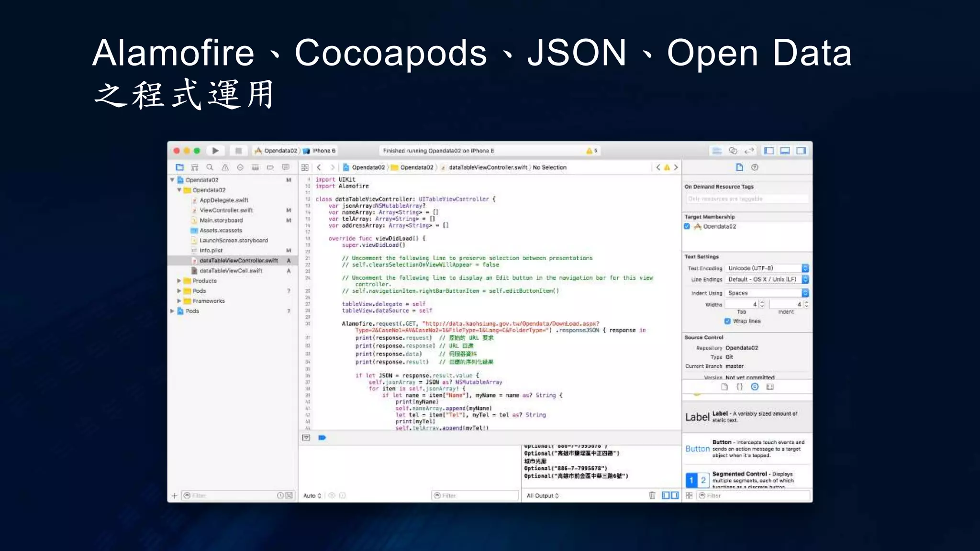The height and width of the screenshot is (551, 980).
Task: Click No Selection in jump bar
Action: (x=549, y=167)
